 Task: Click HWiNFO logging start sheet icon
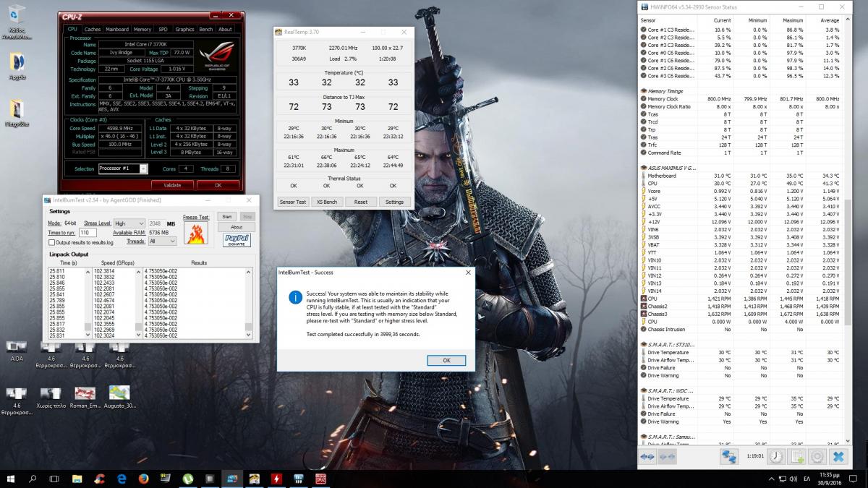click(797, 456)
